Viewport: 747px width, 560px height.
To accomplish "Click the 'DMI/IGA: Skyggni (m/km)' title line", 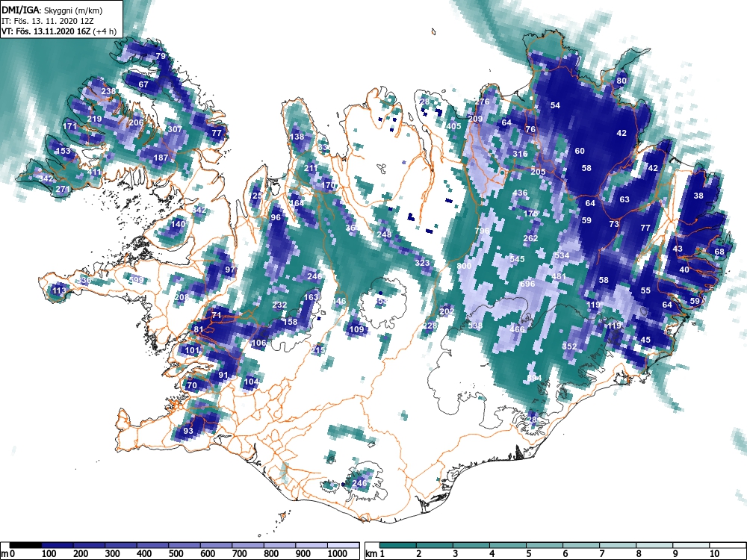I will [x=52, y=10].
